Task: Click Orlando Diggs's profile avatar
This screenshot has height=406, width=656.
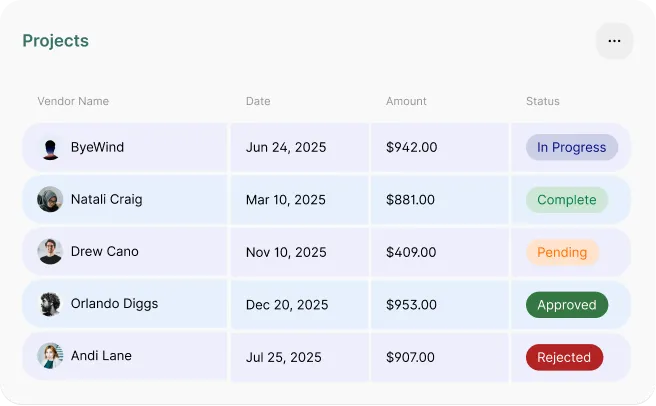Action: (x=50, y=304)
